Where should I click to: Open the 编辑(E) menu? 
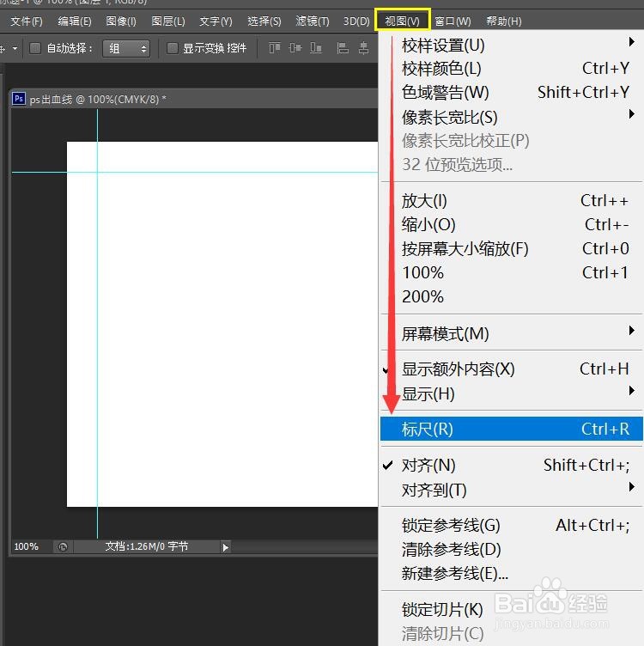75,21
